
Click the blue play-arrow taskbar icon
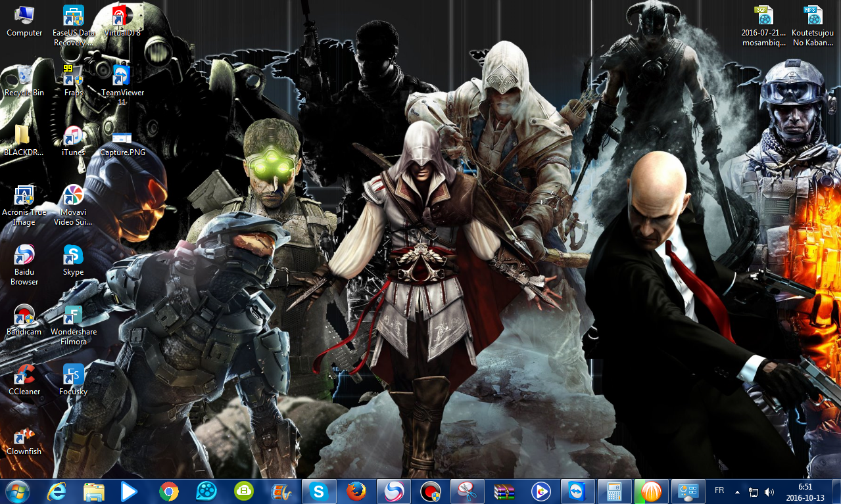130,491
